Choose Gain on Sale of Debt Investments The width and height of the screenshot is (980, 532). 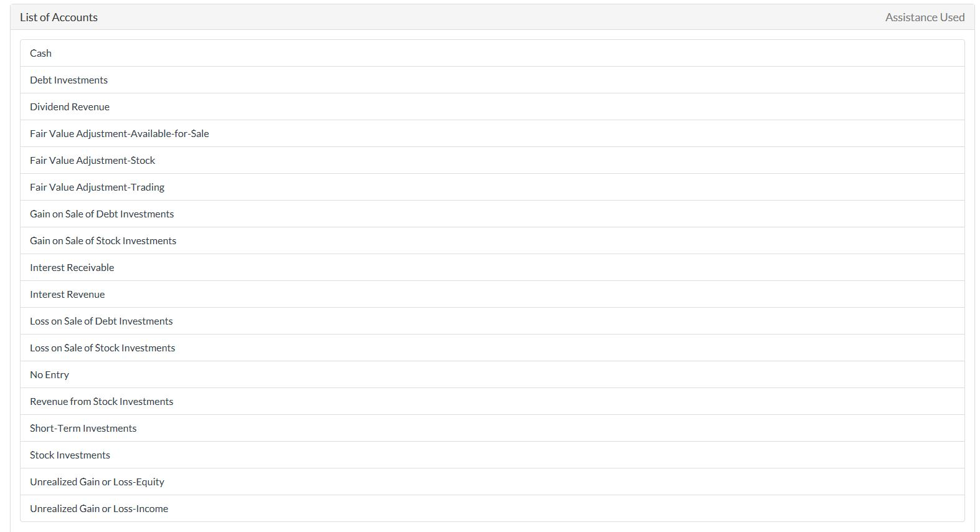[x=101, y=214]
